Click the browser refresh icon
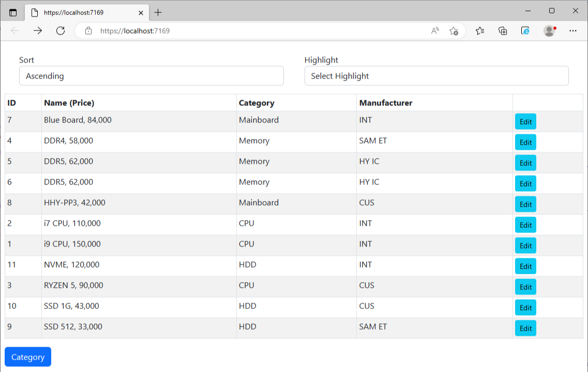This screenshot has height=372, width=588. (x=61, y=30)
